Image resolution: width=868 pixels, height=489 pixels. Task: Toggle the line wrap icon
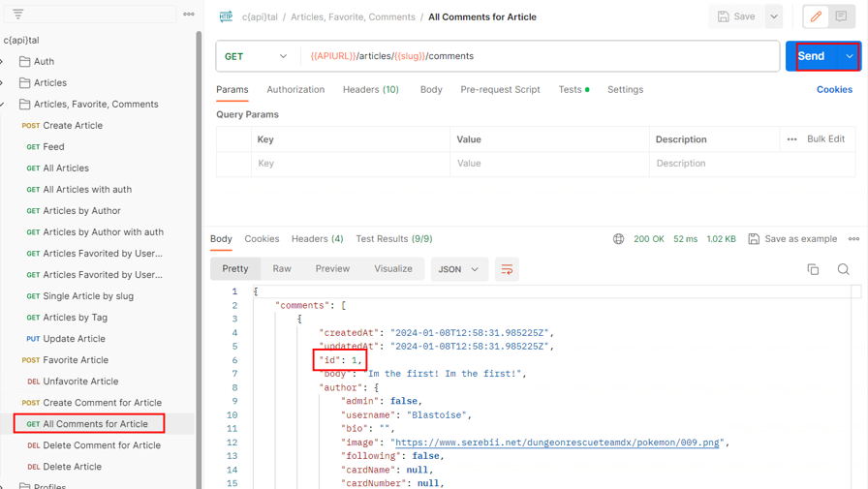(507, 269)
